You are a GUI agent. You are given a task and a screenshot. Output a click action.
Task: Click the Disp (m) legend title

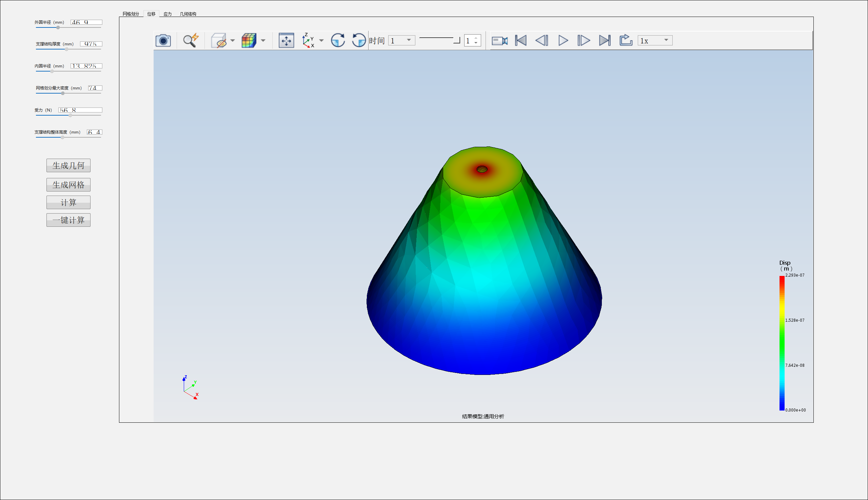coord(786,265)
